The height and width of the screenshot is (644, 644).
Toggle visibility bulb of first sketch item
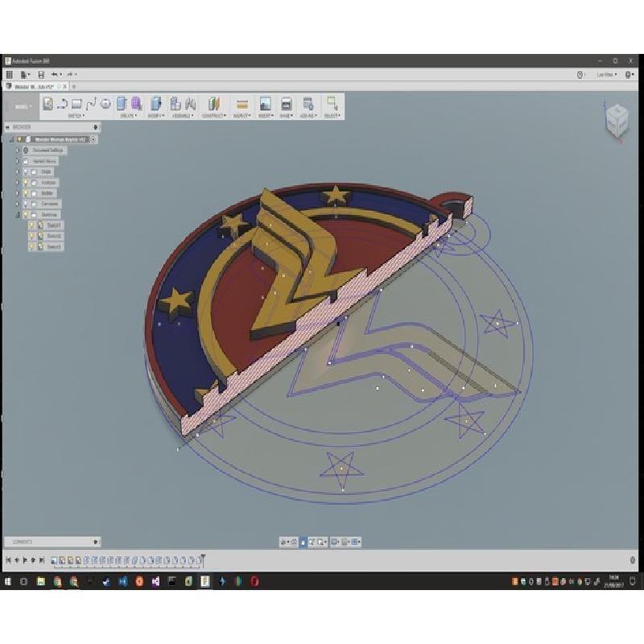tap(31, 225)
